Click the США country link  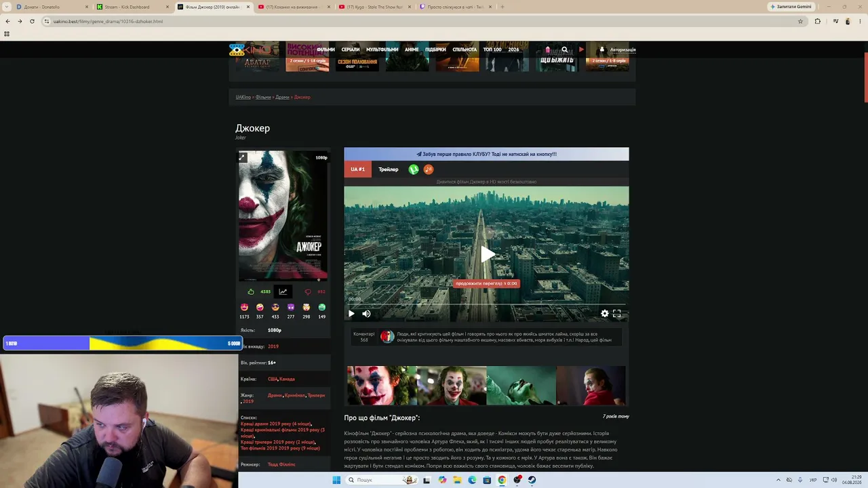(273, 379)
